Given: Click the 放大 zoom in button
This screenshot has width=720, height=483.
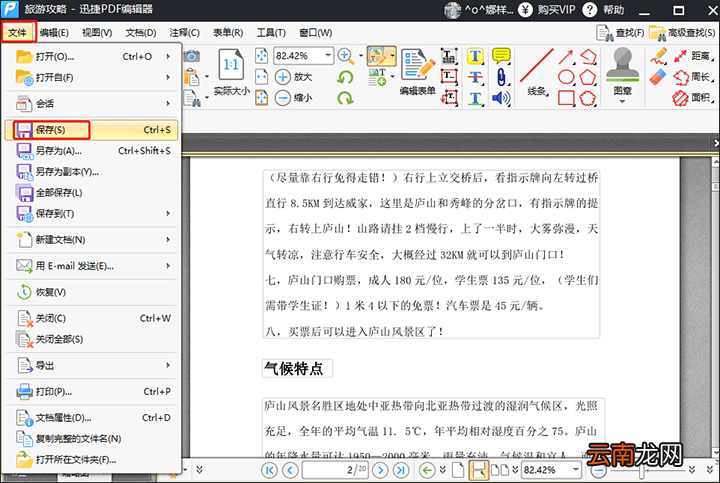Looking at the screenshot, I should pos(294,77).
